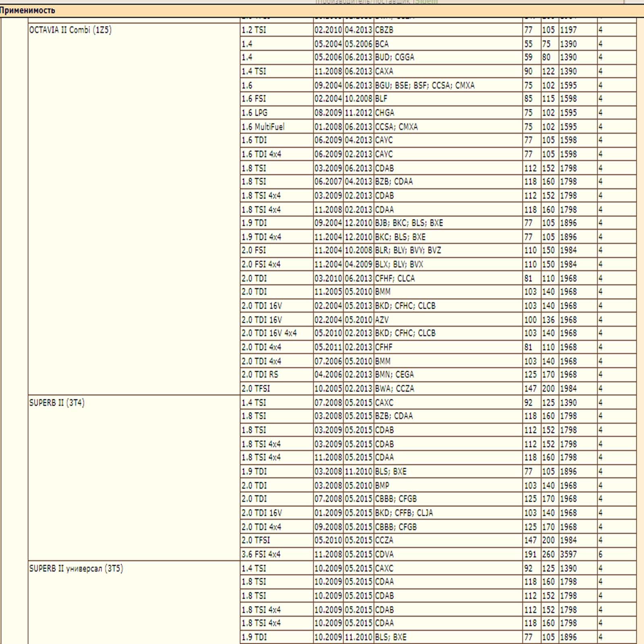Viewport: 644px width, 644px height.
Task: Click start date 09.2008
Action: coord(328,527)
